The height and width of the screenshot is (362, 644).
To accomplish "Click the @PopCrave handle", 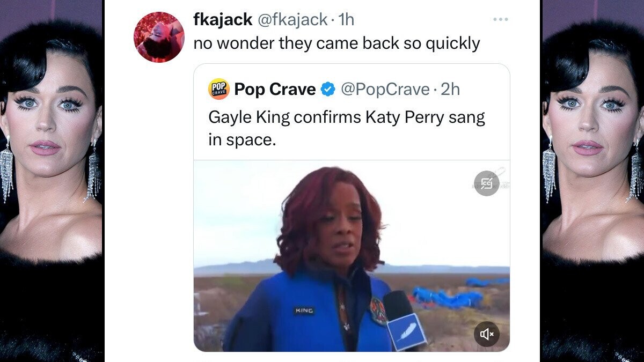I will [385, 90].
